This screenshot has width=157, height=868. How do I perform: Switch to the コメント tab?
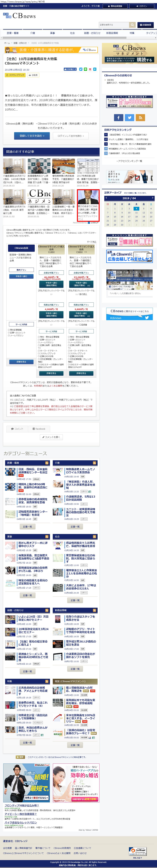click(17, 429)
